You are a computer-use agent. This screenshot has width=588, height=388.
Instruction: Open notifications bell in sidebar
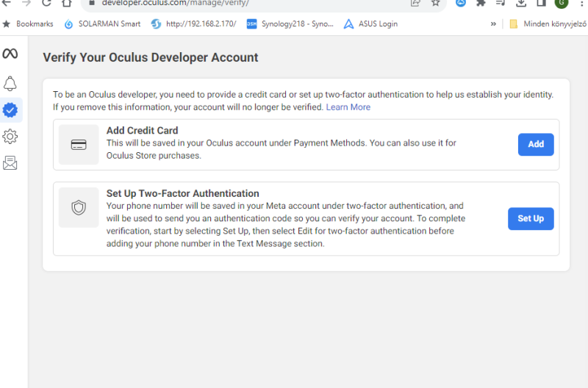10,83
